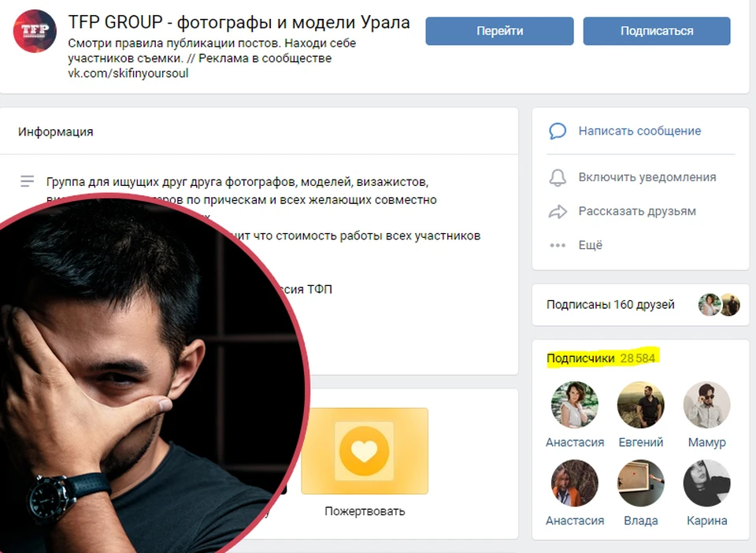Click the yellow heart donate icon

(x=365, y=451)
